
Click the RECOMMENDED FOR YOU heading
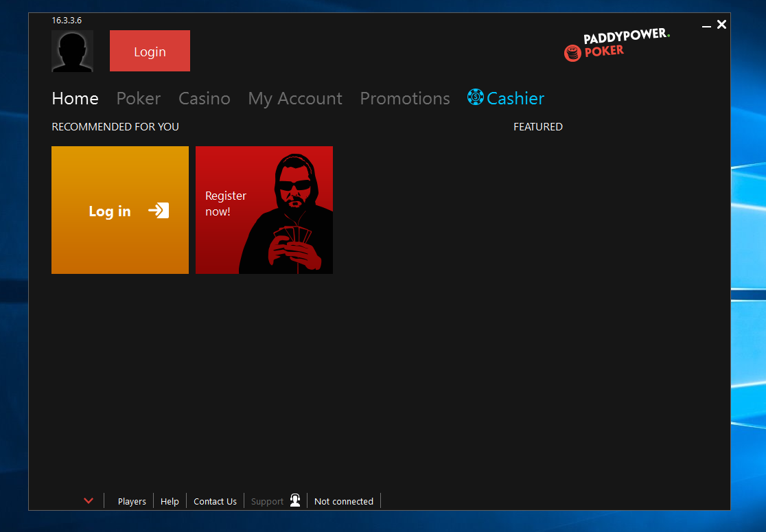point(115,126)
